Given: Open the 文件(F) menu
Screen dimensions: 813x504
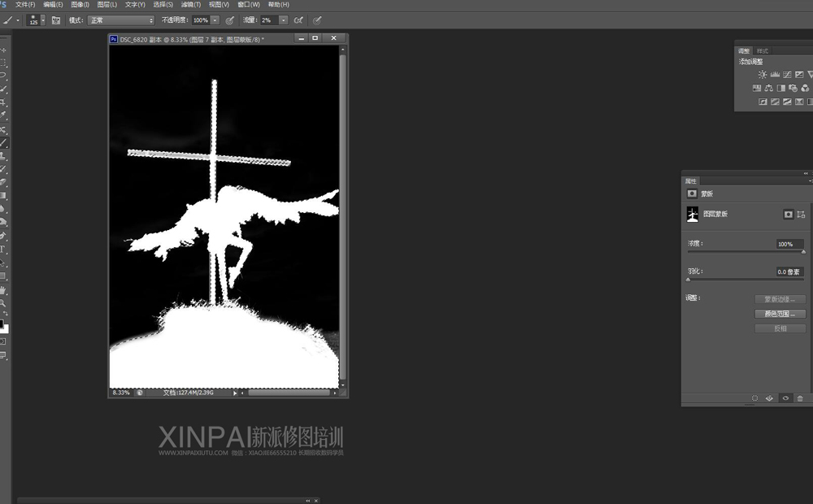Looking at the screenshot, I should pyautogui.click(x=25, y=5).
